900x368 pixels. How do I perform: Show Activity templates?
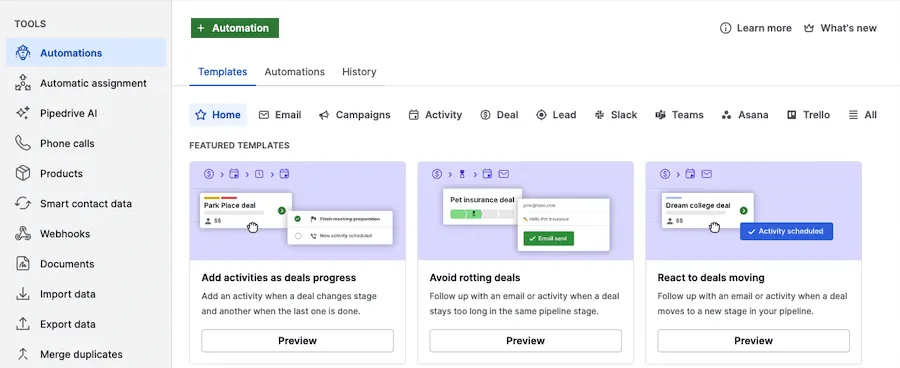435,115
